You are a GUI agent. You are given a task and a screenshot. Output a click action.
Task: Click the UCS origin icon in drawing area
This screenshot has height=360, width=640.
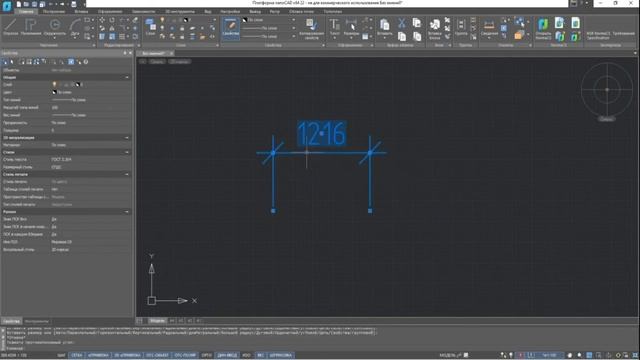[151, 301]
